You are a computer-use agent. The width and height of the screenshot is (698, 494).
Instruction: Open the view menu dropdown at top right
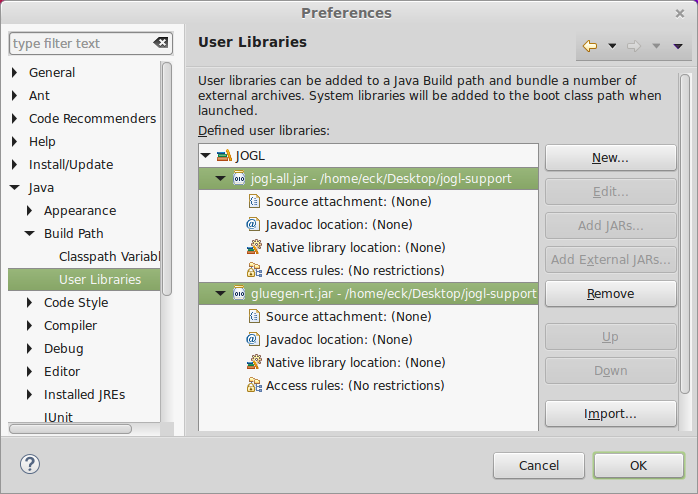click(x=677, y=46)
